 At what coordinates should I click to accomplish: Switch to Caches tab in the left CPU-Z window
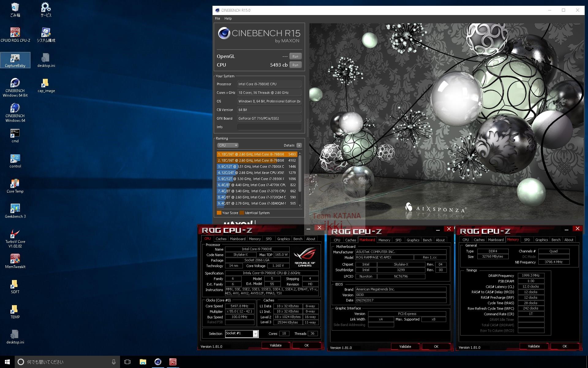pos(221,239)
